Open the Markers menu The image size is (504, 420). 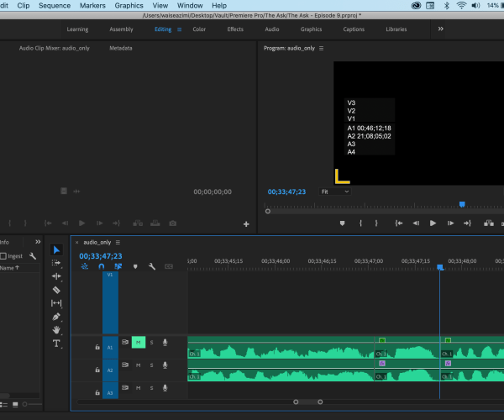92,5
